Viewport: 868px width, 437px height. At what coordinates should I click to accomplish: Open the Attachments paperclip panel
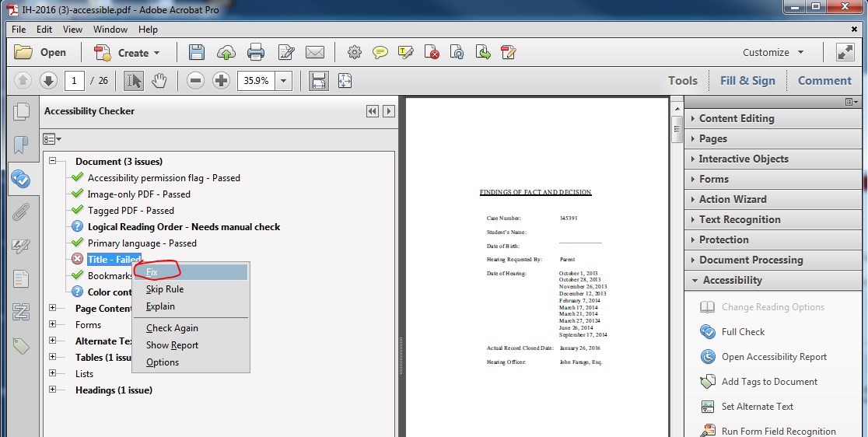pyautogui.click(x=21, y=212)
